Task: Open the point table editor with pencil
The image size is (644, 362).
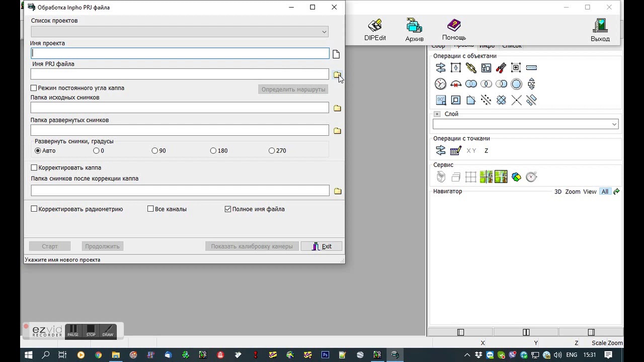Action: 456,150
